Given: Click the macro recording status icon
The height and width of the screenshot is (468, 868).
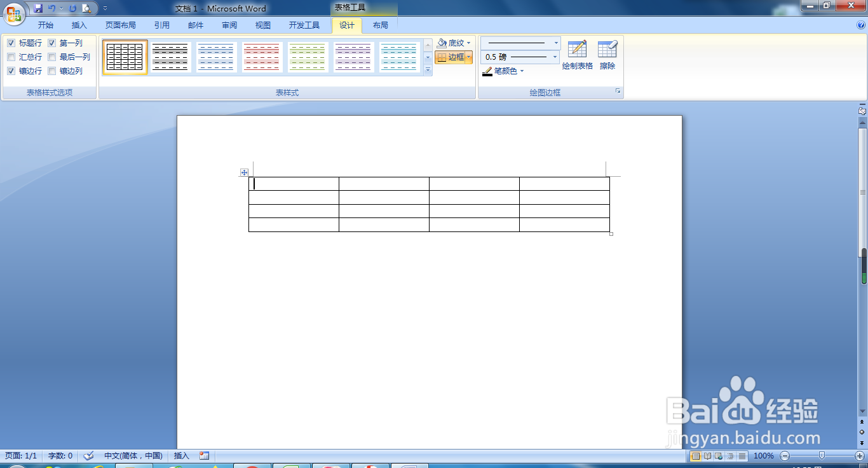Looking at the screenshot, I should pyautogui.click(x=204, y=456).
